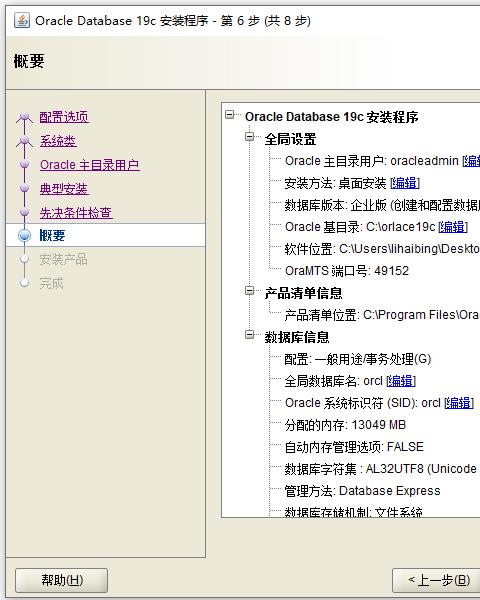
Task: Select the Oracle Database 19c 安装程序 root label
Action: pos(331,117)
